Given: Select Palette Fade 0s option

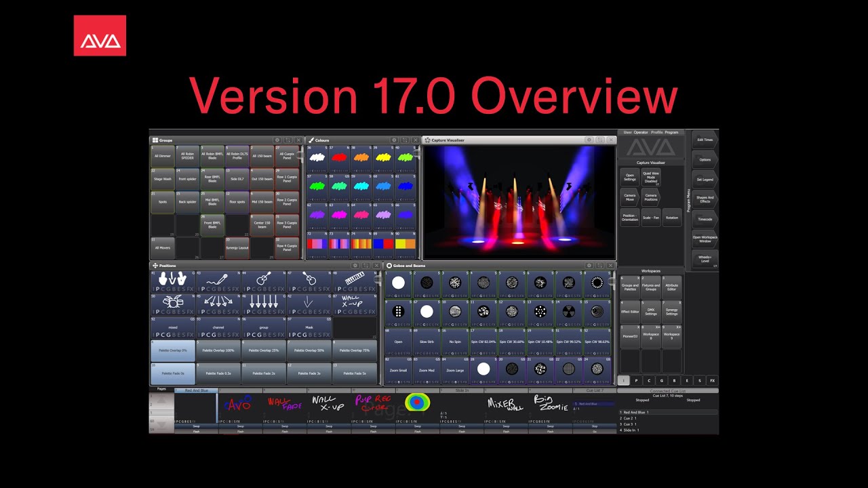Looking at the screenshot, I should tap(173, 373).
